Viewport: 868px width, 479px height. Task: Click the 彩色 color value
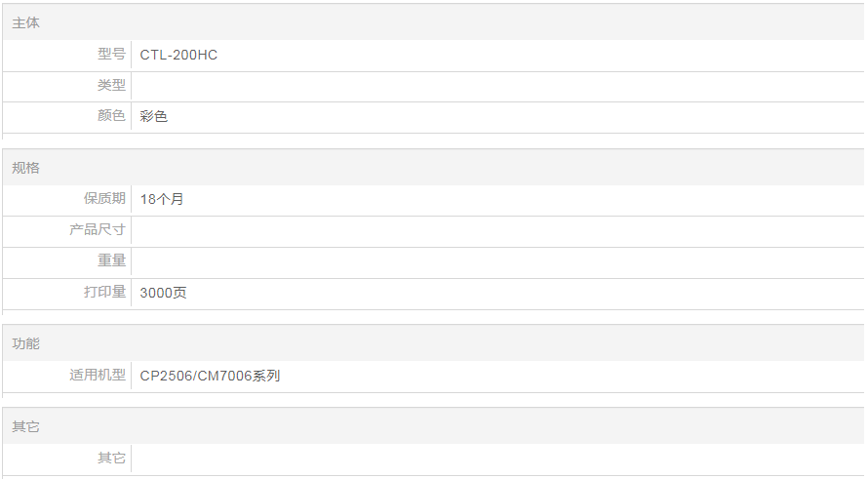153,116
